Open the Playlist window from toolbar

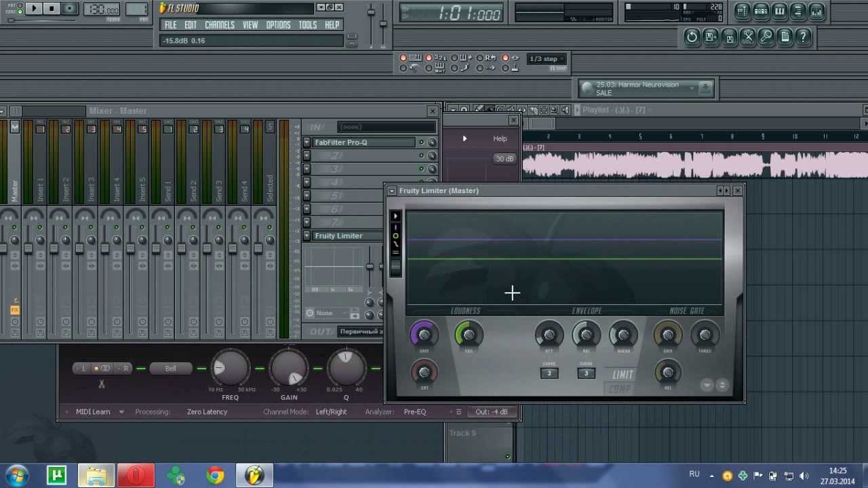(743, 11)
